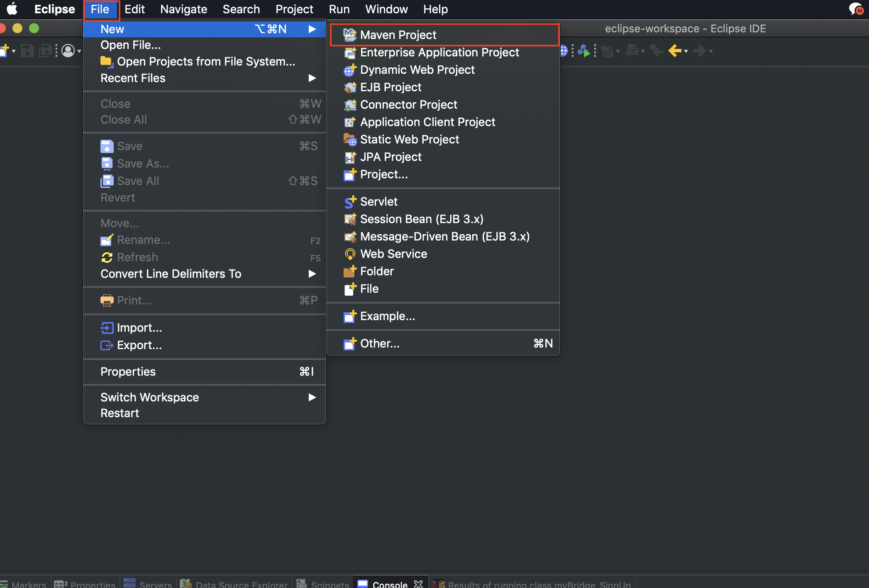The height and width of the screenshot is (588, 869).
Task: Open the Help menu
Action: point(435,9)
